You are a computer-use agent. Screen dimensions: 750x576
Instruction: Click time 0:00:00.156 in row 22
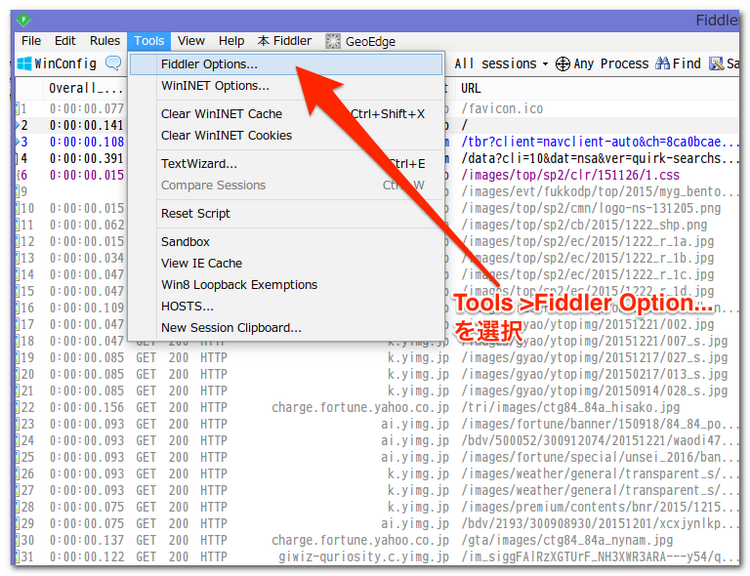(x=87, y=408)
